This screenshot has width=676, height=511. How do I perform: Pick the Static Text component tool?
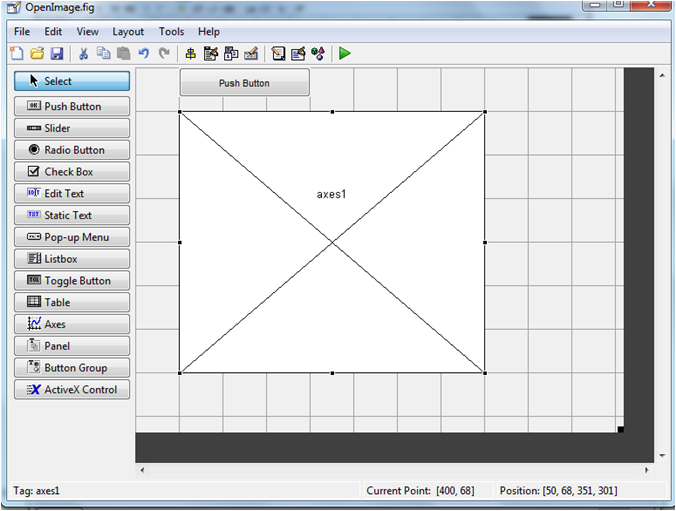72,215
